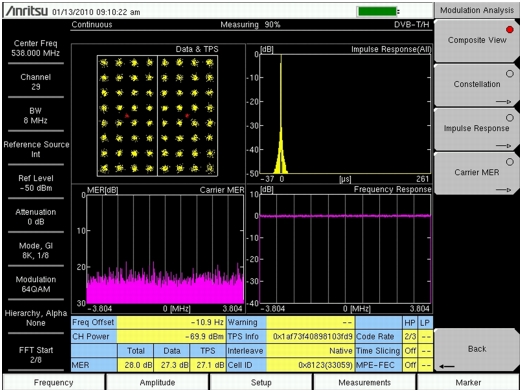Click the green battery indicator
Image resolution: width=521 pixels, height=391 pixels.
[x=378, y=11]
